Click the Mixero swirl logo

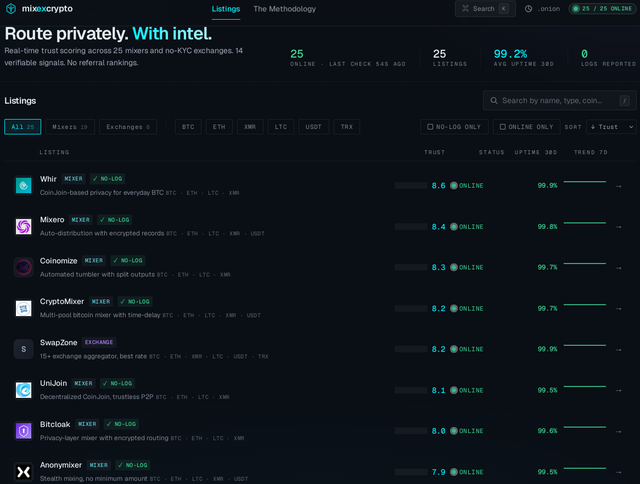[x=24, y=226]
